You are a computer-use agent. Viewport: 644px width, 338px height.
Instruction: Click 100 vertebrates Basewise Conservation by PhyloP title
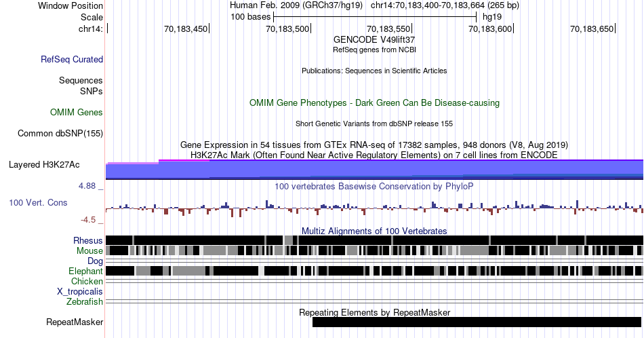click(x=374, y=186)
